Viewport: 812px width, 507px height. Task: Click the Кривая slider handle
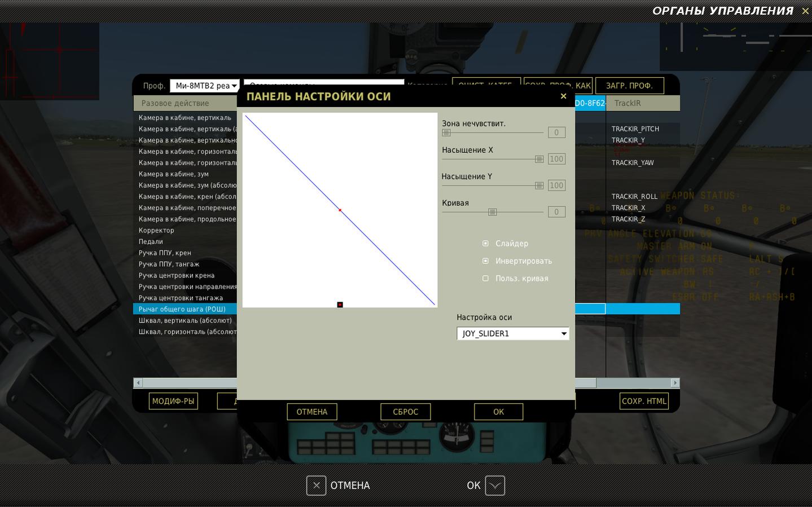pos(493,212)
